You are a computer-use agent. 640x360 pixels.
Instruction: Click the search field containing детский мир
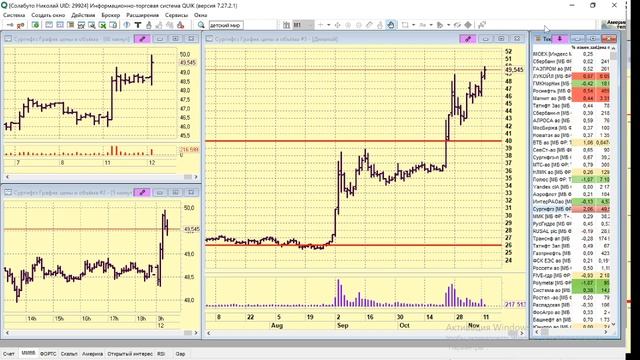226,25
